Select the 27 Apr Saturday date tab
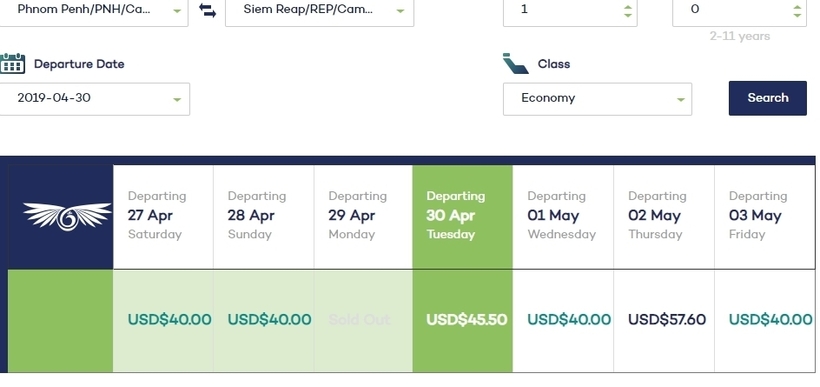The image size is (820, 387). [x=163, y=217]
